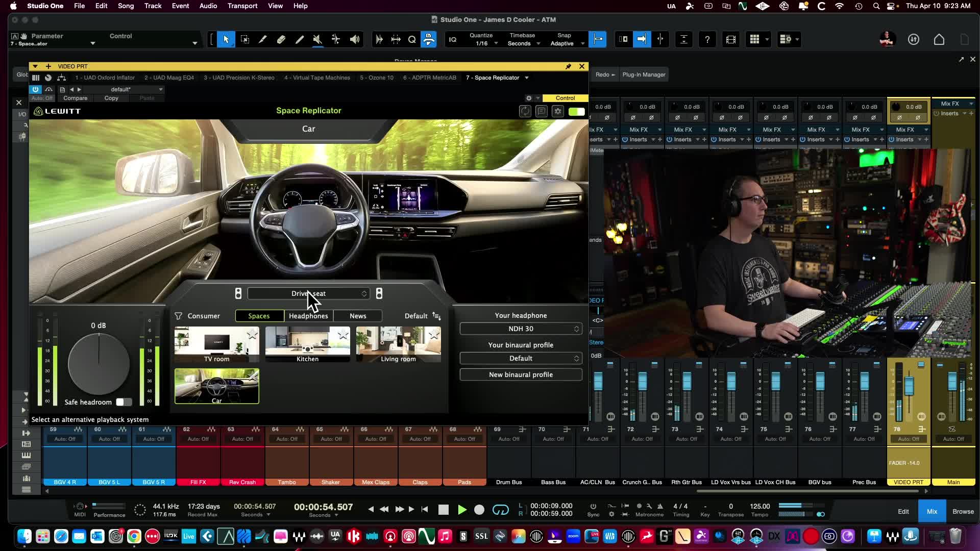Image resolution: width=980 pixels, height=551 pixels.
Task: Select the Range tool
Action: click(244, 39)
